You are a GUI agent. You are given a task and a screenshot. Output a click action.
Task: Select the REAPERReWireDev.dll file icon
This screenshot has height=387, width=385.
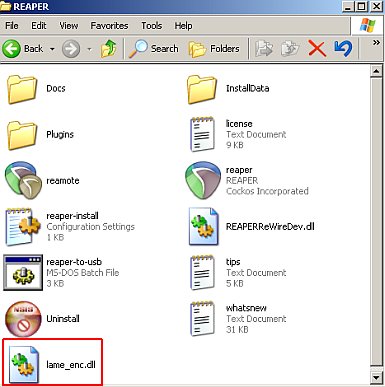tap(203, 227)
